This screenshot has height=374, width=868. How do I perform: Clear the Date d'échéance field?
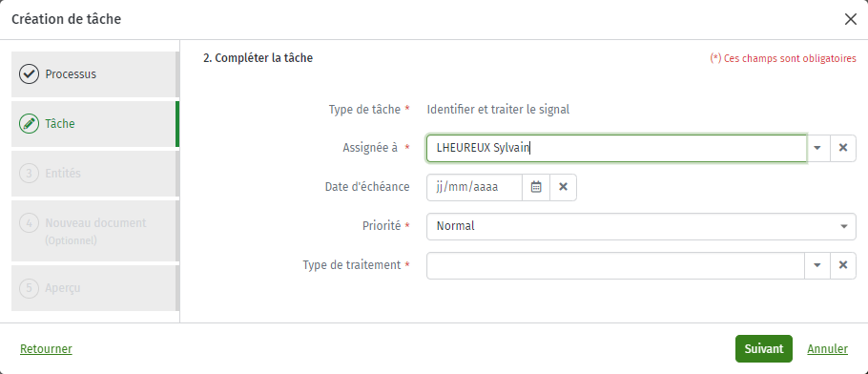[563, 187]
